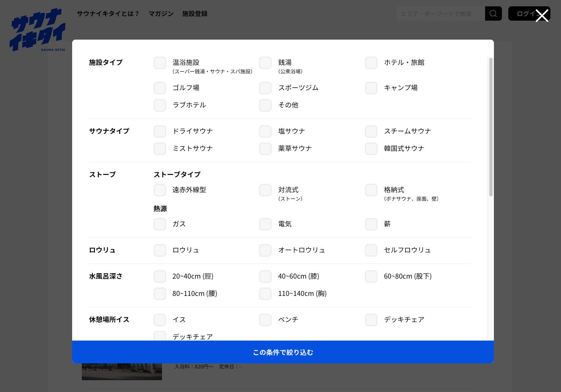Enable the ベンチ checkbox

click(x=265, y=320)
